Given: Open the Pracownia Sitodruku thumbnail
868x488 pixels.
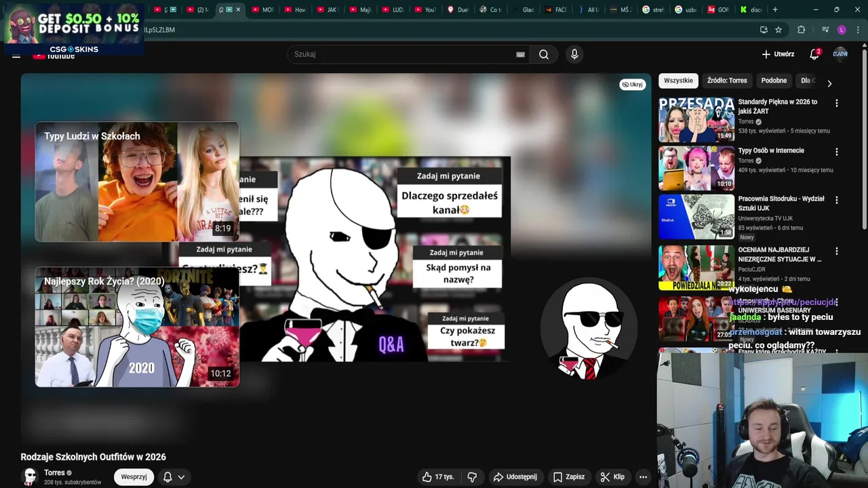Looking at the screenshot, I should pyautogui.click(x=696, y=217).
